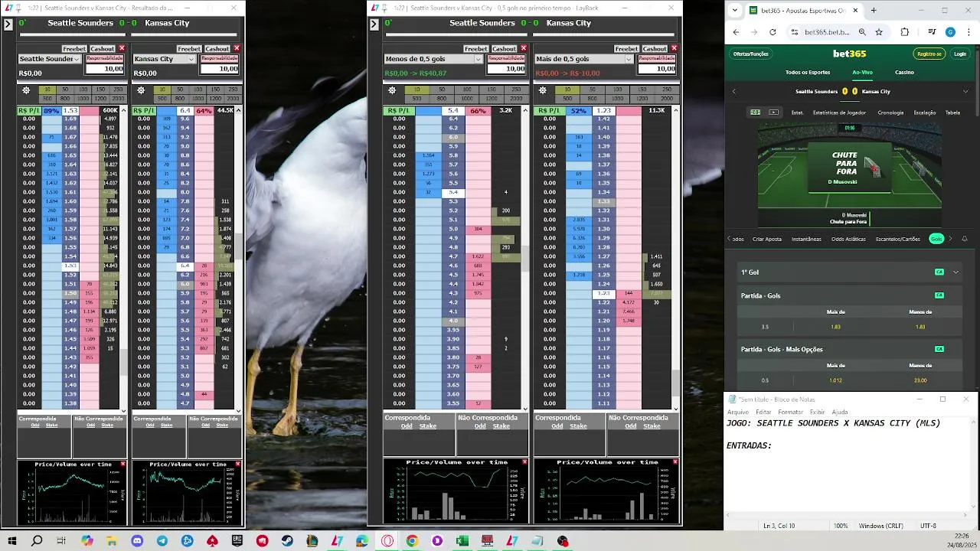
Task: Bookmark page with Chrome star icon
Action: pyautogui.click(x=879, y=32)
